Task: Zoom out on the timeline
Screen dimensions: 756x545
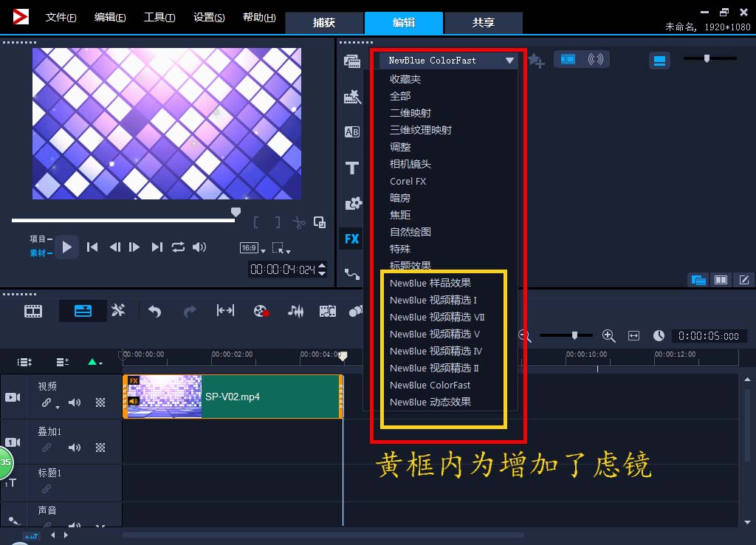Action: click(x=525, y=336)
